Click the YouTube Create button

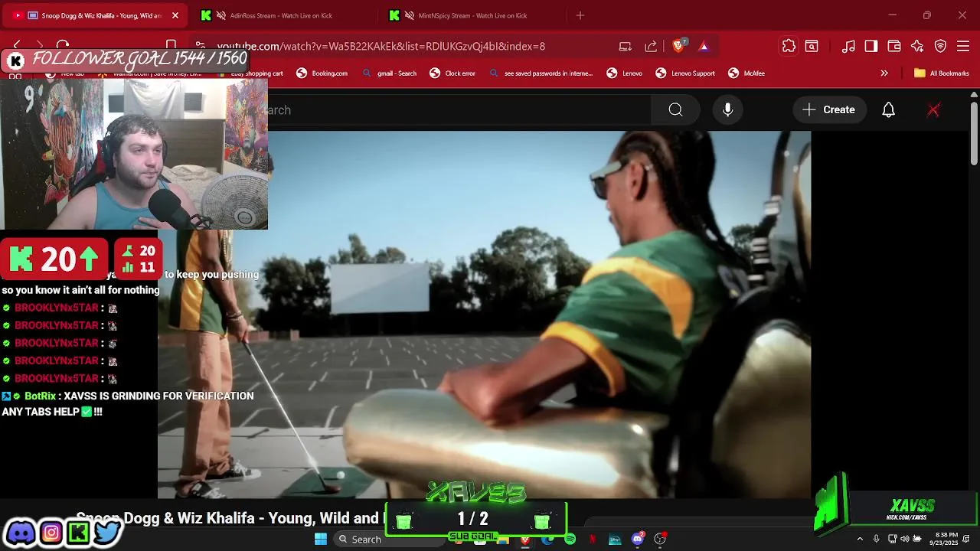pos(829,110)
